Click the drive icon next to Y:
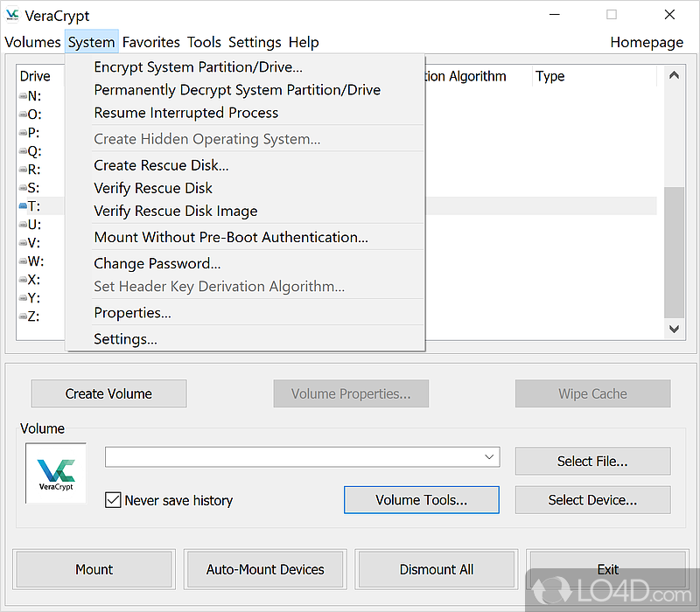Image resolution: width=700 pixels, height=612 pixels. click(x=23, y=297)
